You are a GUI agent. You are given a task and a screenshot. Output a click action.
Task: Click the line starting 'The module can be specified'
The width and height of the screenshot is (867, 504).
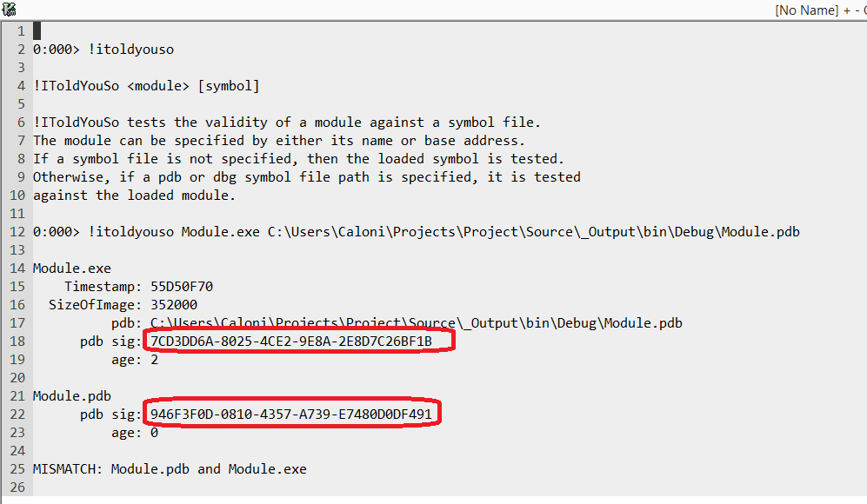pyautogui.click(x=278, y=141)
